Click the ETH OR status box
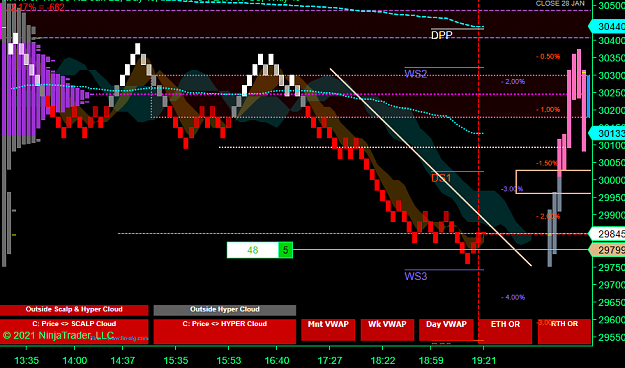 coord(505,331)
